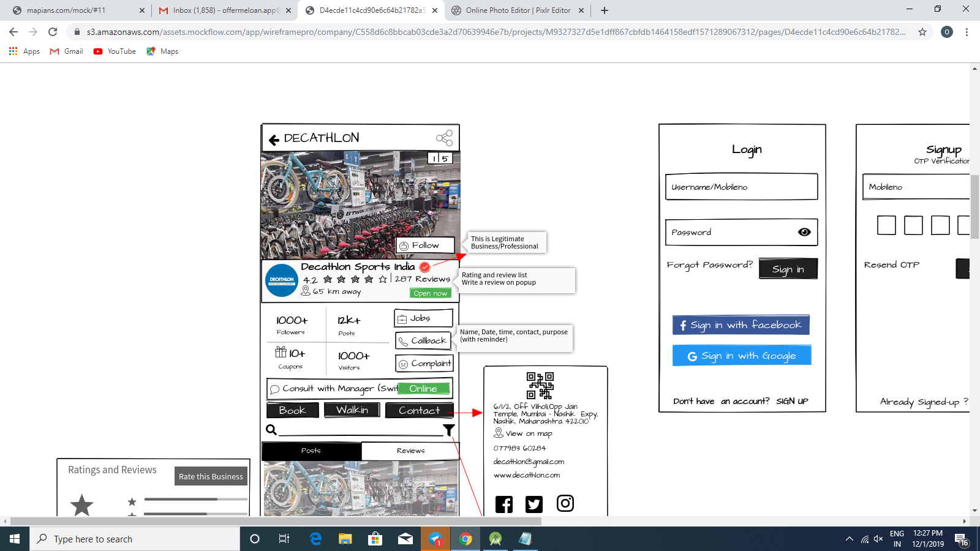Click the back arrow beside DECATHLON
Viewport: 980px width, 551px height.
[x=274, y=140]
